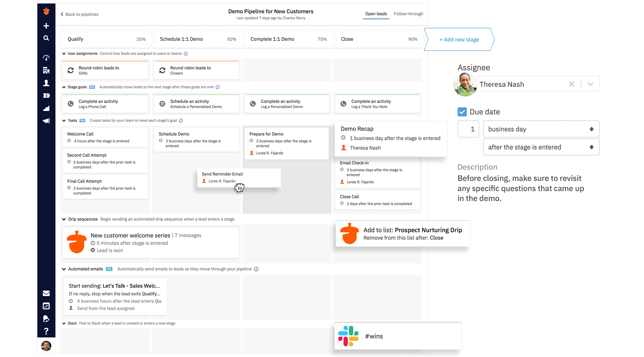Toggle the Due date checkbox on
The image size is (644, 357).
pos(462,112)
